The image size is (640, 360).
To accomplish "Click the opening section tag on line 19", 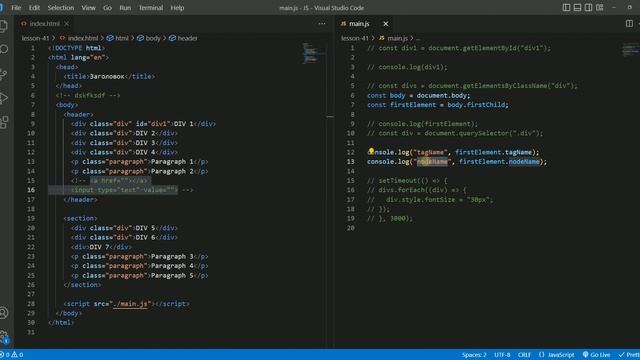I will coord(80,218).
